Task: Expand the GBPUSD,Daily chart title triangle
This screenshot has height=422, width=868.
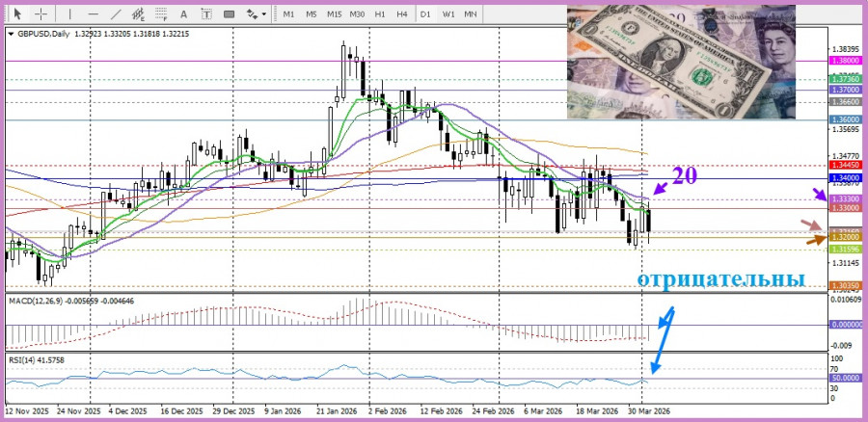Action: [11, 34]
